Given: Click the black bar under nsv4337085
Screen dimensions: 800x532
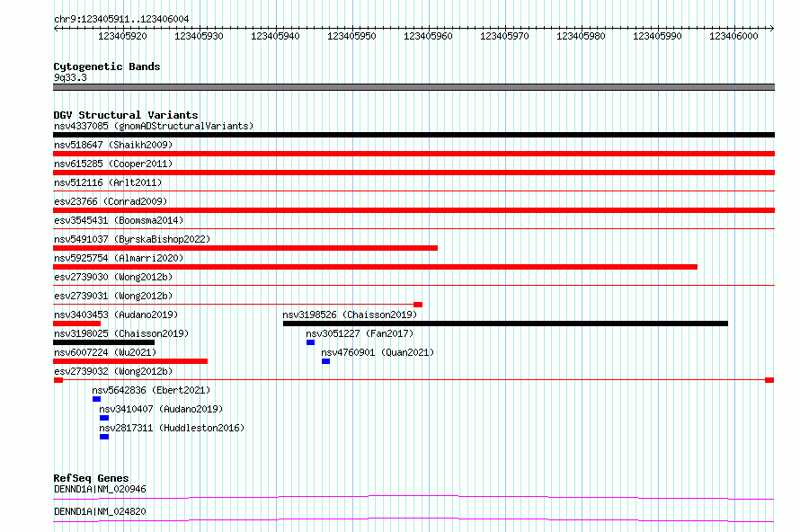Looking at the screenshot, I should pyautogui.click(x=413, y=135).
